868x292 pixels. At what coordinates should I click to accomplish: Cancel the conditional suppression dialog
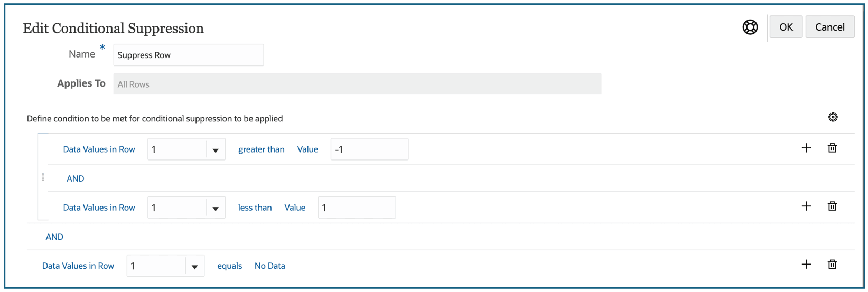pyautogui.click(x=829, y=27)
